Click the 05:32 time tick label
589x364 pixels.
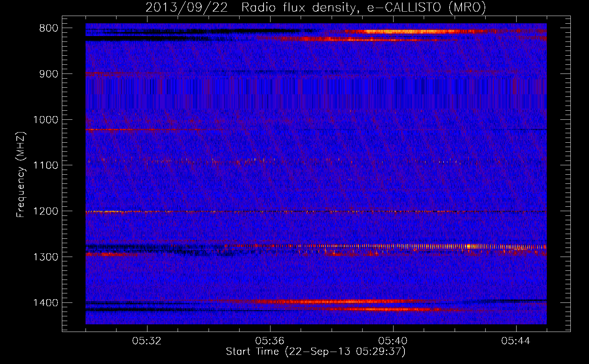coord(147,341)
